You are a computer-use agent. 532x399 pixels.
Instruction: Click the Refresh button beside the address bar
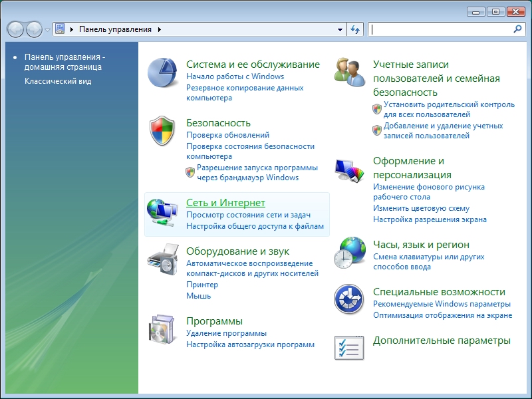click(355, 29)
